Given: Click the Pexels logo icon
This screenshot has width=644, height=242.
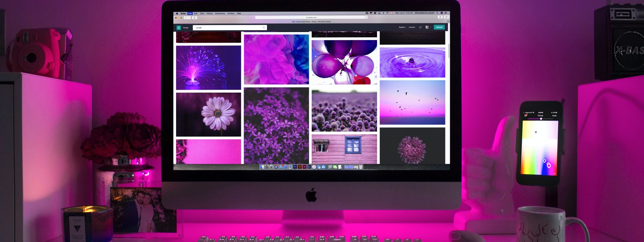Looking at the screenshot, I should pos(179,28).
